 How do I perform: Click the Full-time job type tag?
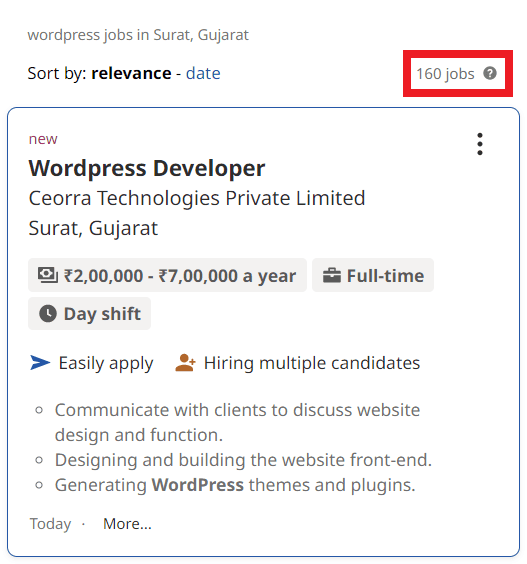pyautogui.click(x=373, y=275)
